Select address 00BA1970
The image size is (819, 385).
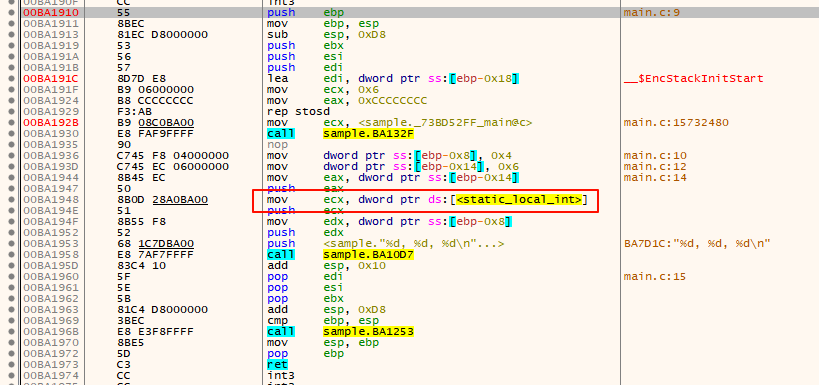(x=51, y=342)
